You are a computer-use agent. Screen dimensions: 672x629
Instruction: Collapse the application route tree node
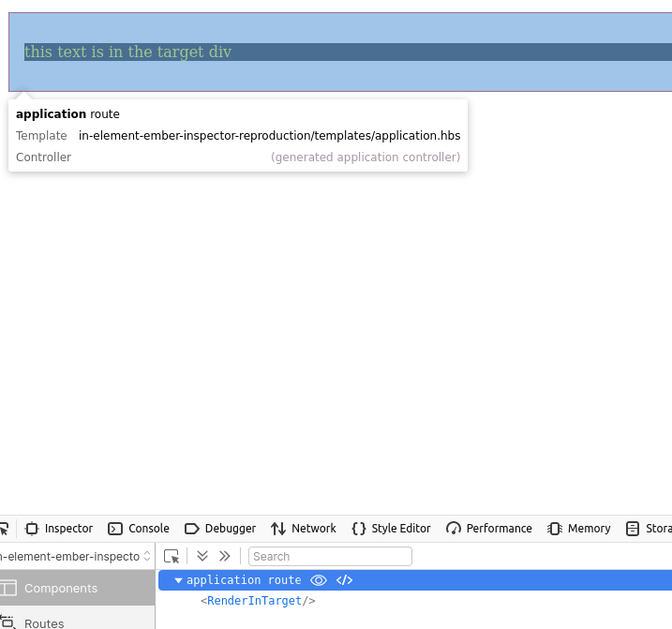pyautogui.click(x=178, y=580)
